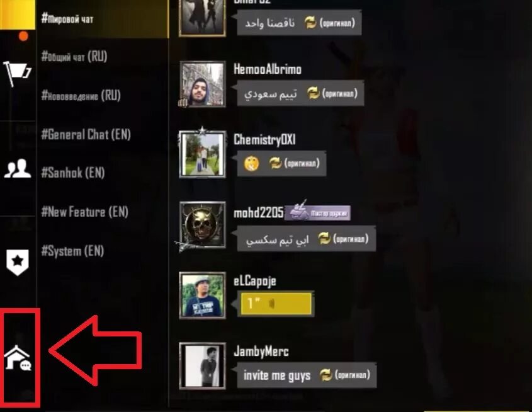
Task: Switch to #Общий чат (RU) channel
Action: [x=74, y=56]
